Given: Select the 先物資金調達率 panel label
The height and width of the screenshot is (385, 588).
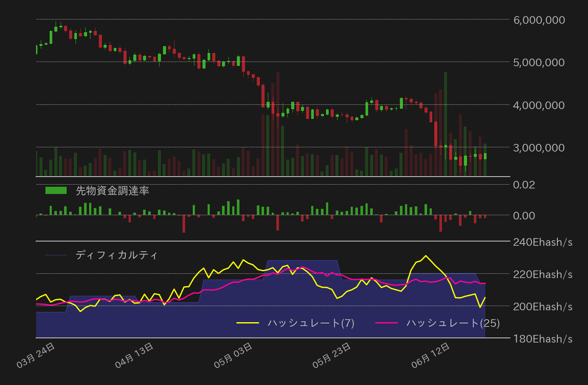Looking at the screenshot, I should (112, 190).
